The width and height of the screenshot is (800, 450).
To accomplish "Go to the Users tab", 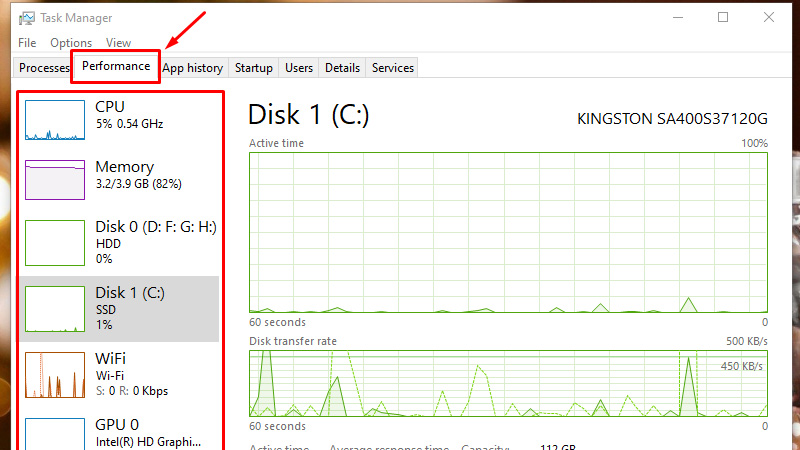I will point(299,68).
